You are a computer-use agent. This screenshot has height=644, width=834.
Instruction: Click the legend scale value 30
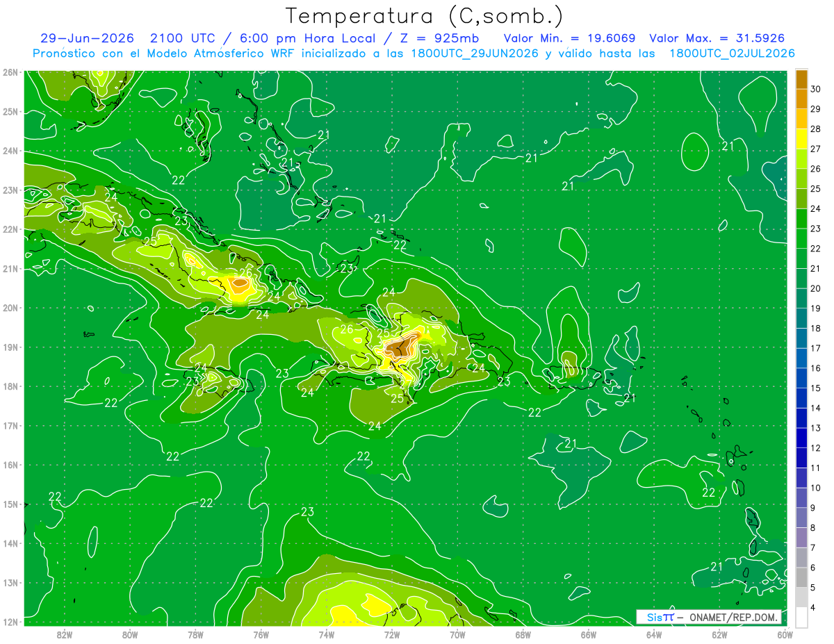pyautogui.click(x=816, y=89)
